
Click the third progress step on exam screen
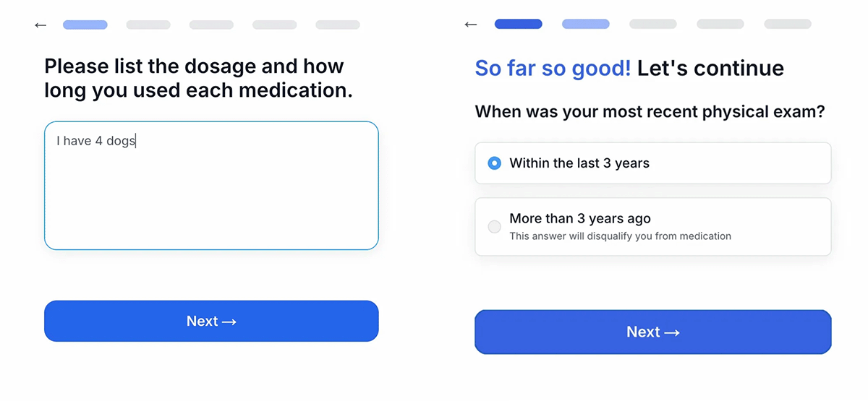coord(653,24)
